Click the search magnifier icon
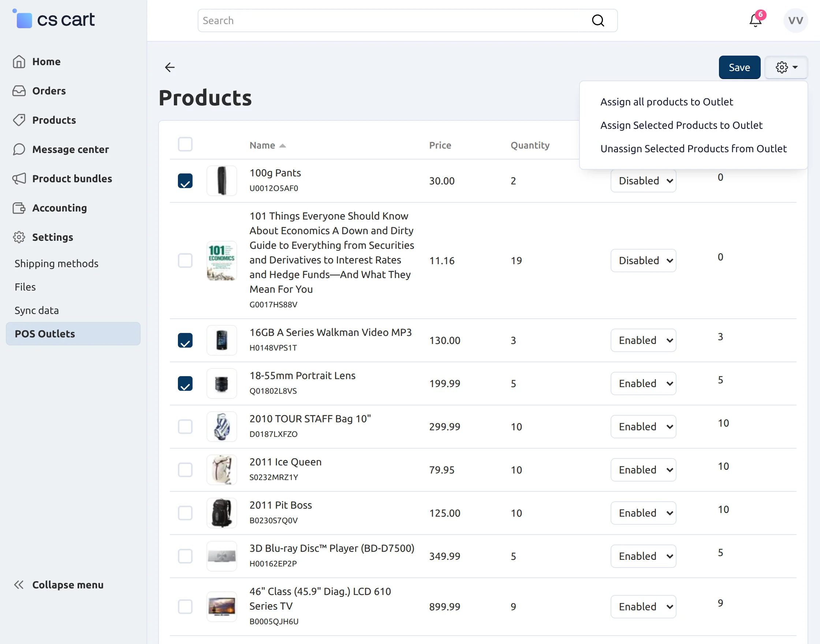The height and width of the screenshot is (644, 820). click(x=597, y=20)
